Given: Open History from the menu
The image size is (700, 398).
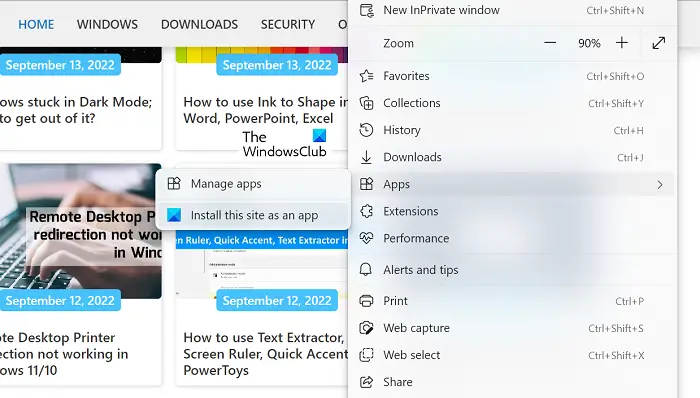Looking at the screenshot, I should pos(512,130).
